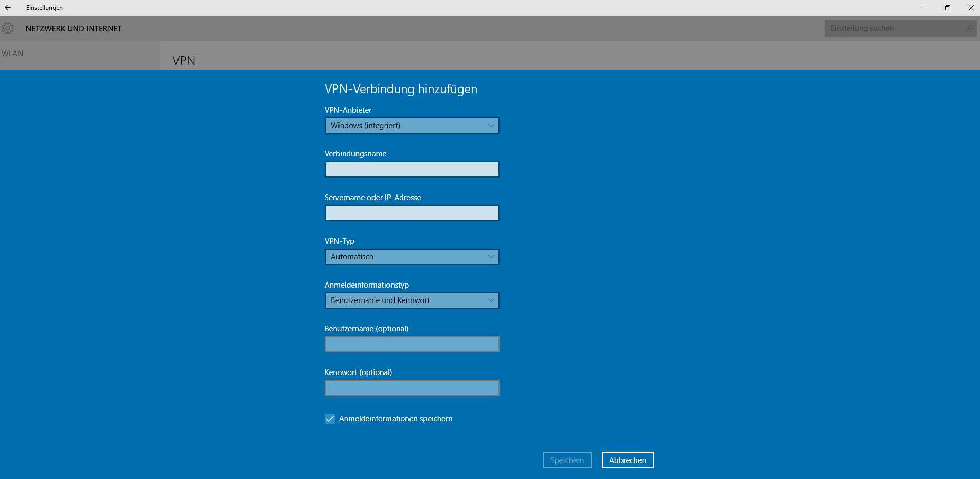The height and width of the screenshot is (479, 980).
Task: Click the Speichern button
Action: pyautogui.click(x=567, y=460)
